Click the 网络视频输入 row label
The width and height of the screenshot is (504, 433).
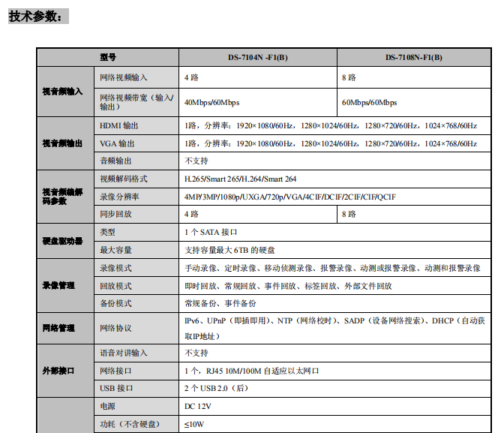coord(124,77)
